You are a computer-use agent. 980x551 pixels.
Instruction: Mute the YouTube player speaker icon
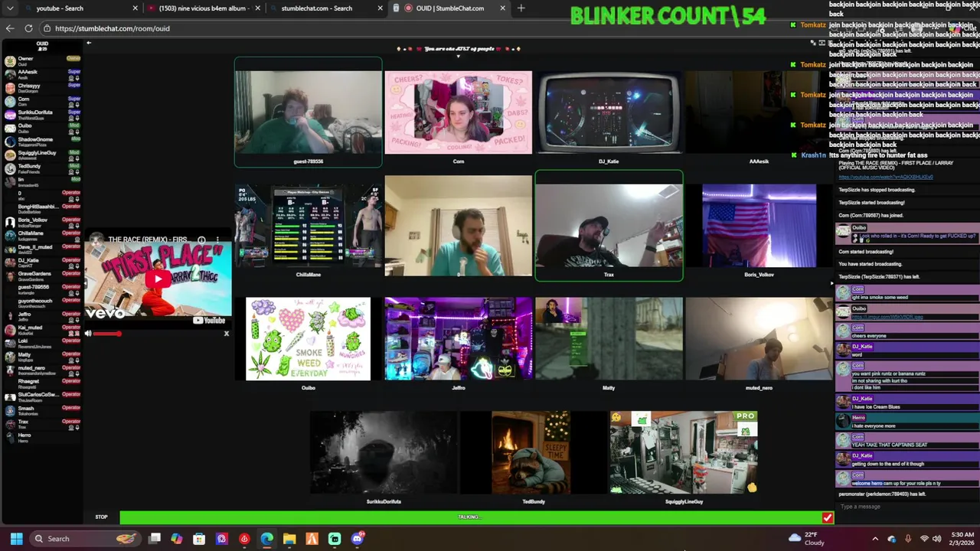click(x=88, y=334)
